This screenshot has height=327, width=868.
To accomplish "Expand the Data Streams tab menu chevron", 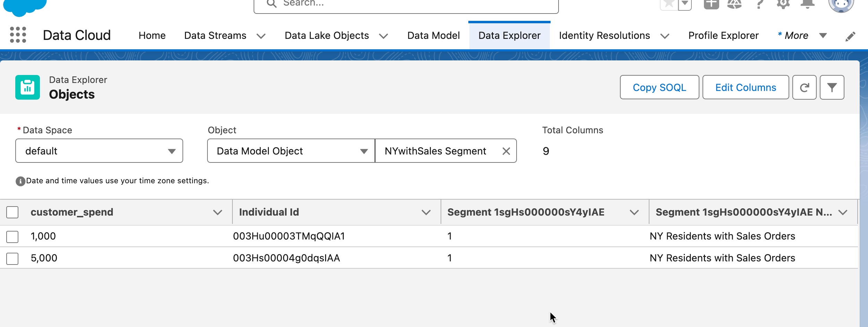I will (261, 36).
